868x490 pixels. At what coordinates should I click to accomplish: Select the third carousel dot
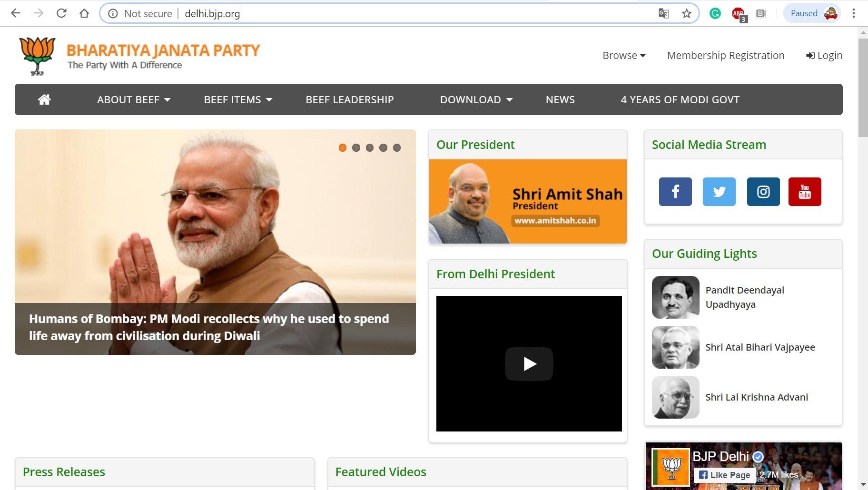point(370,147)
